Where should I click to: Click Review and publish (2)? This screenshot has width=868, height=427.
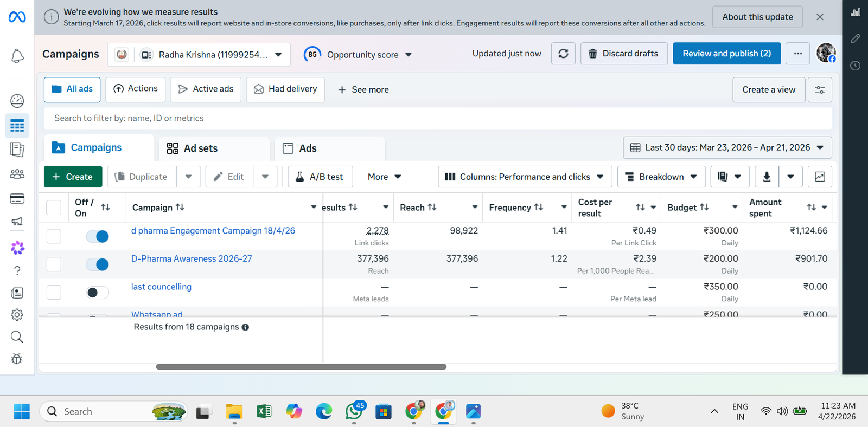[x=726, y=54]
